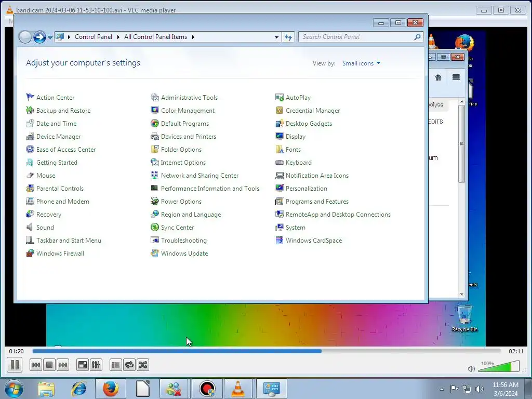The image size is (532, 399).
Task: Click the Ease of Access Center icon
Action: 30,149
